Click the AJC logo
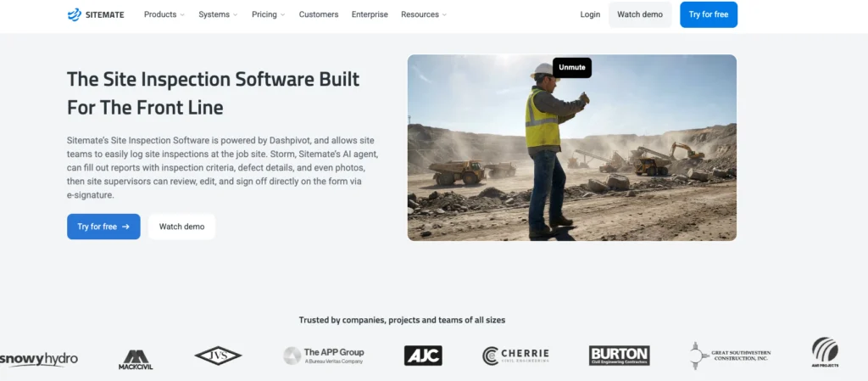 423,356
